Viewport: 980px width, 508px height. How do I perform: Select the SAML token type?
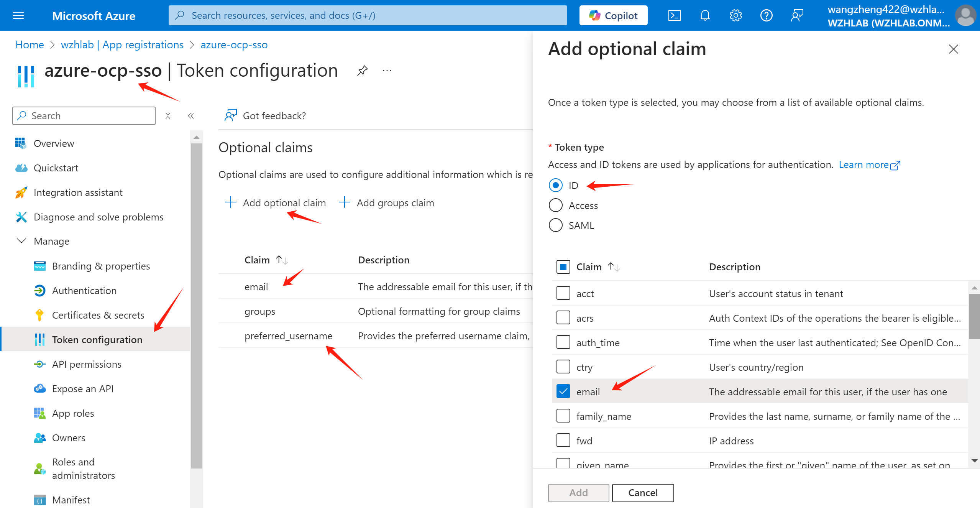[x=556, y=225]
